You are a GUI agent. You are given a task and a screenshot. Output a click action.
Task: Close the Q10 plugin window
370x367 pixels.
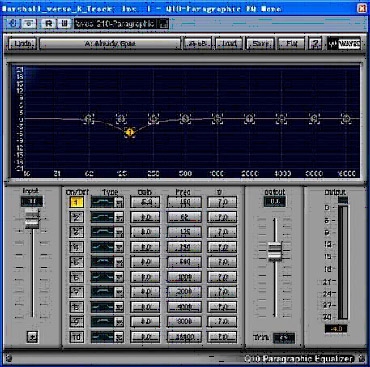click(362, 8)
